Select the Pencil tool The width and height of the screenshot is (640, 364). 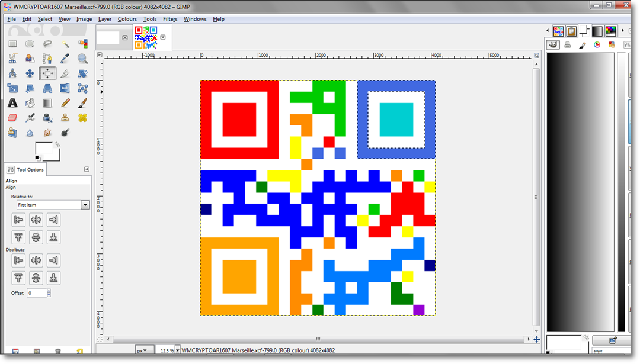click(x=65, y=103)
